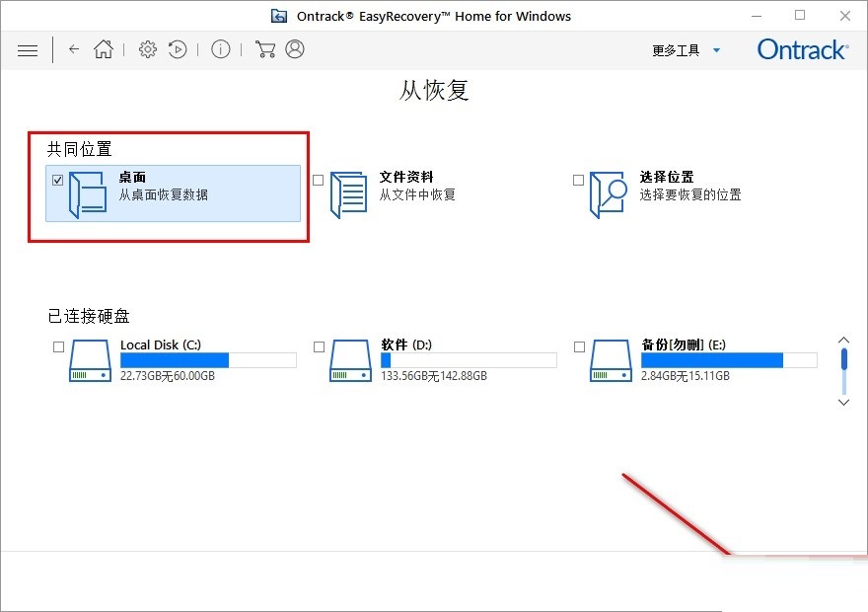This screenshot has width=868, height=612.
Task: Tick the 选择位置 checkbox
Action: point(579,180)
